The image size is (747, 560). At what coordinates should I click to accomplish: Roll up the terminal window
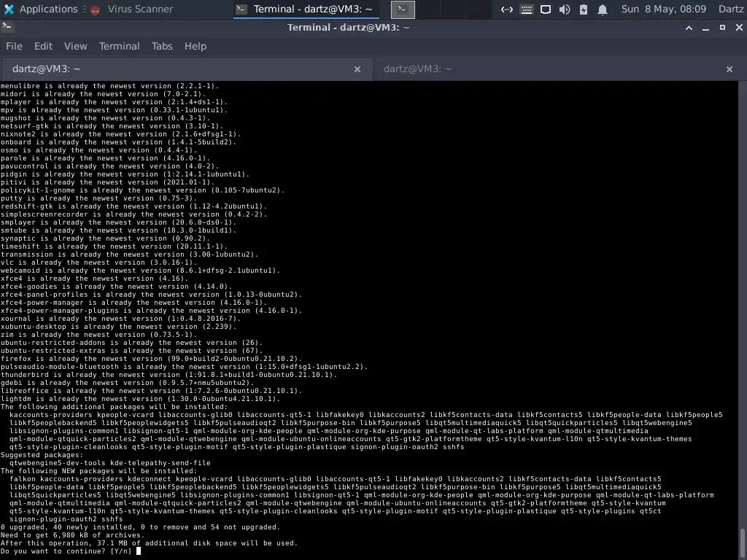(689, 28)
